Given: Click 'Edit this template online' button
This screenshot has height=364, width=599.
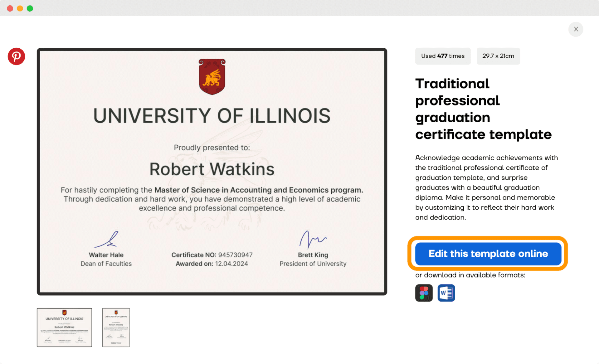Looking at the screenshot, I should coord(489,253).
